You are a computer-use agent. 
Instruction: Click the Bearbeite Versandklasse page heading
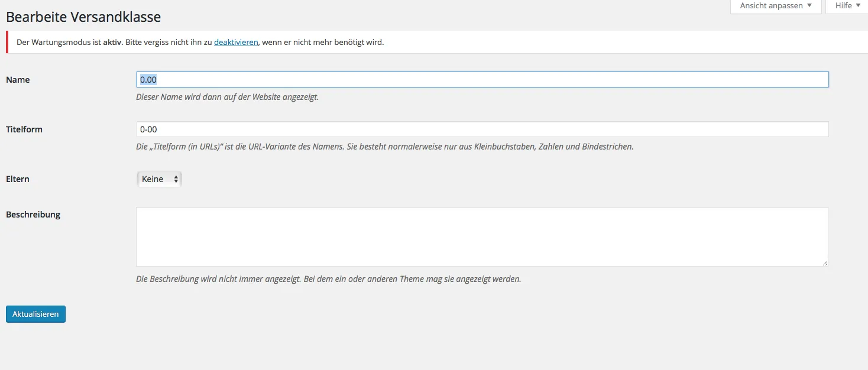83,17
